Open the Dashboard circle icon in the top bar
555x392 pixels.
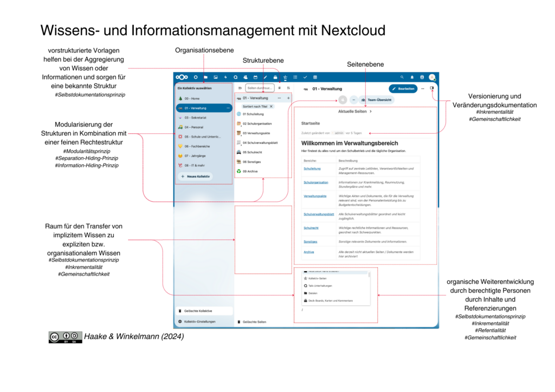195,77
